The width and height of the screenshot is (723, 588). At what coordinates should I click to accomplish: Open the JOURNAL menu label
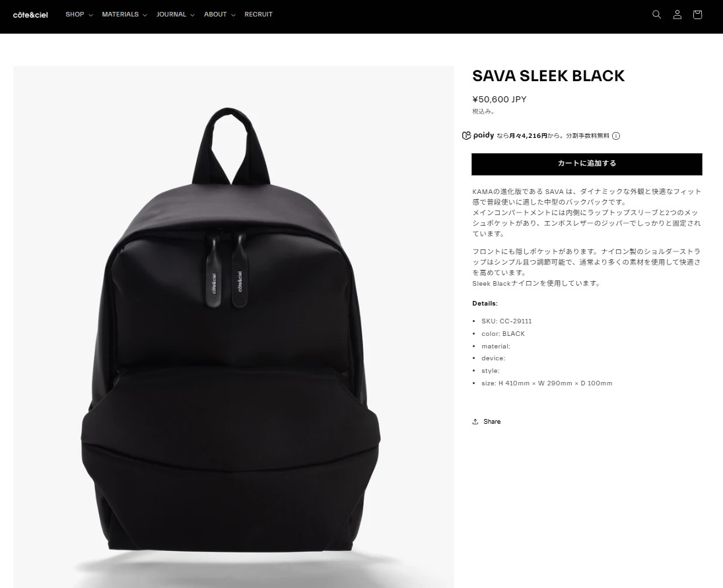[171, 15]
